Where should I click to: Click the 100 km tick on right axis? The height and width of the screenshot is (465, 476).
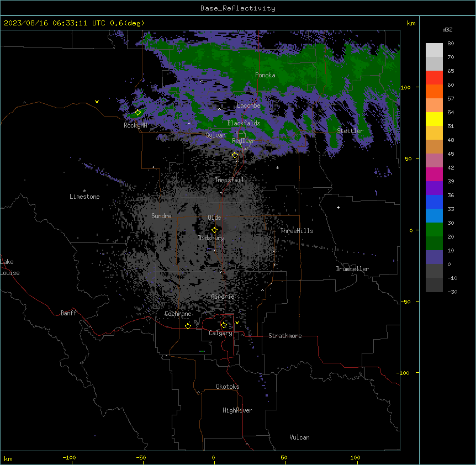pyautogui.click(x=405, y=87)
